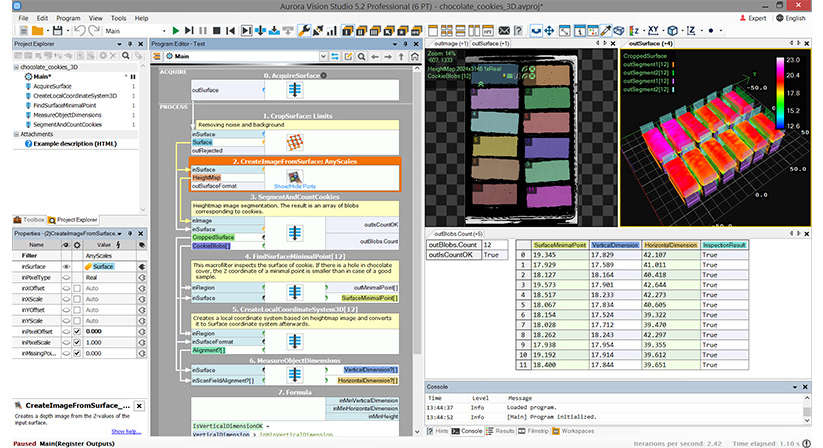Run the program with the green play button
The image size is (823, 448).
pyautogui.click(x=175, y=31)
